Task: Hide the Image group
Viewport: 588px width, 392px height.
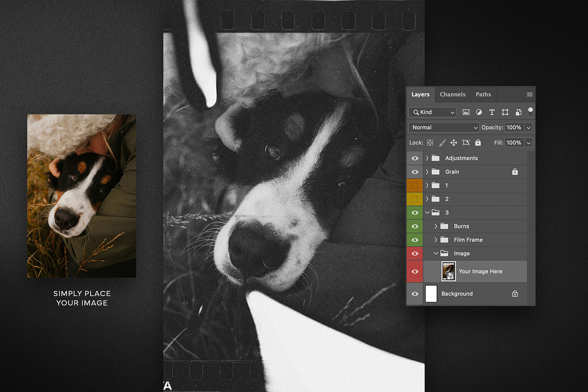Action: (x=415, y=253)
